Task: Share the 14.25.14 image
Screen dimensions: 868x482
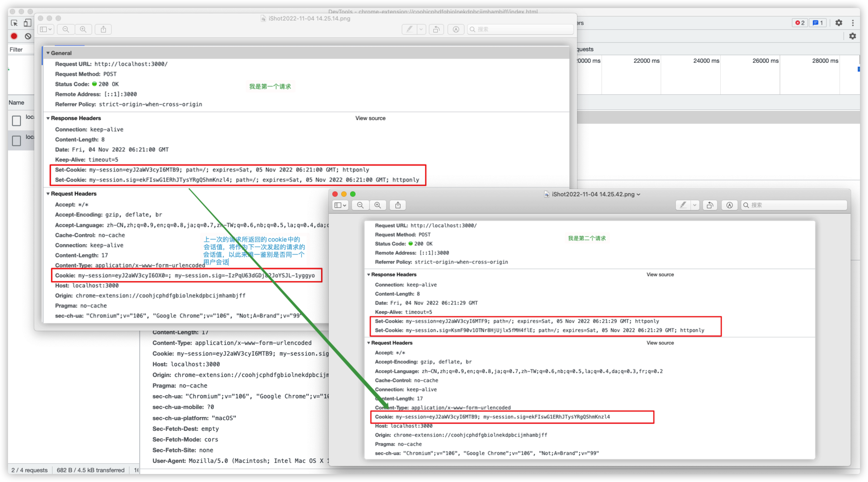Action: (x=103, y=29)
